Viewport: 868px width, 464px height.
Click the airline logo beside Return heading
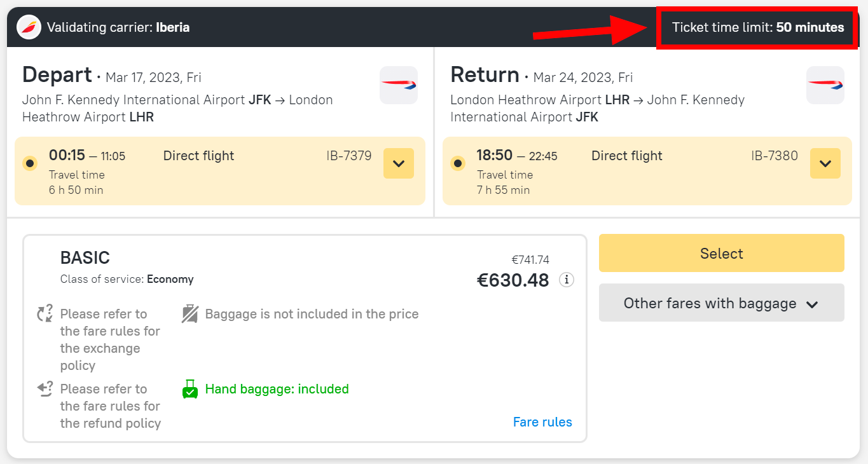click(825, 85)
